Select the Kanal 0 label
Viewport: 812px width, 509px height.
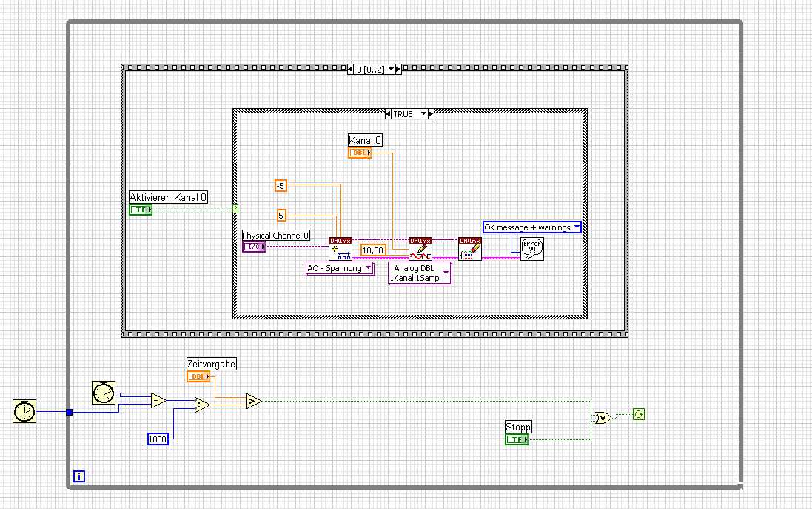pos(365,140)
